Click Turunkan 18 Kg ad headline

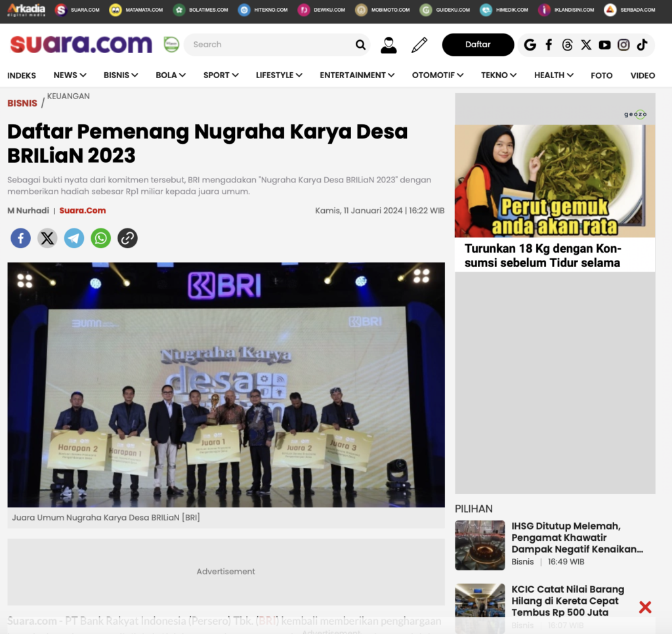(543, 255)
